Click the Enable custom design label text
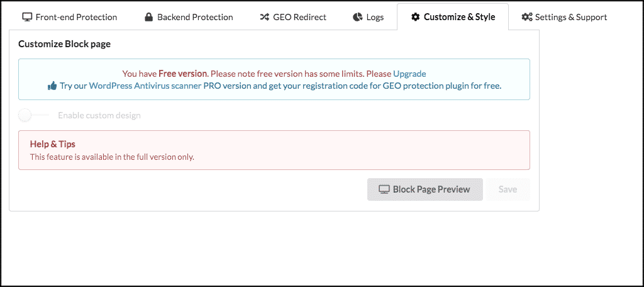The image size is (644, 287). [99, 116]
